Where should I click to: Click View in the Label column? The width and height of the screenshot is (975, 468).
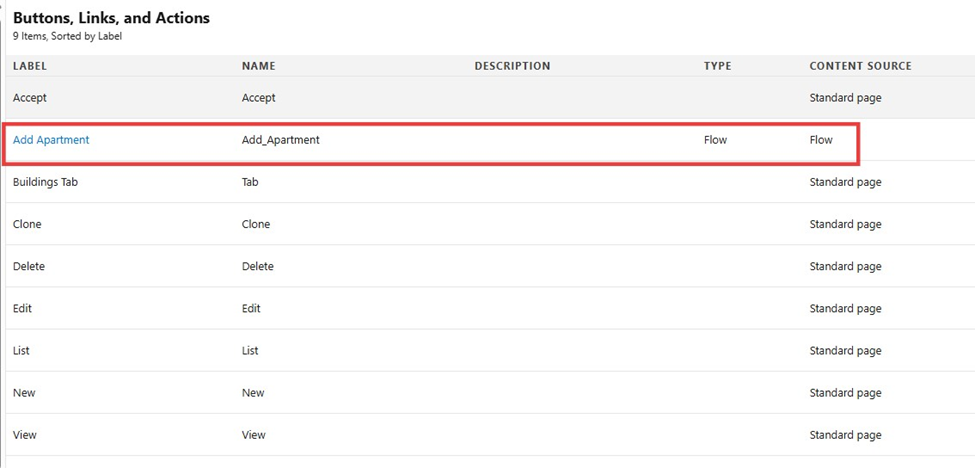pyautogui.click(x=25, y=435)
